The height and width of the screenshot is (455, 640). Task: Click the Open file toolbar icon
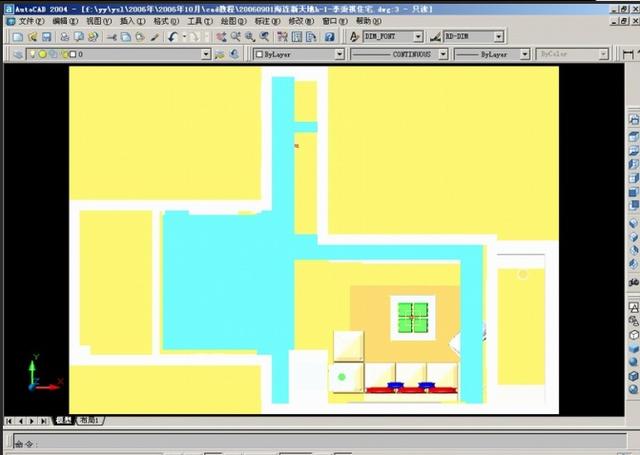(x=32, y=37)
